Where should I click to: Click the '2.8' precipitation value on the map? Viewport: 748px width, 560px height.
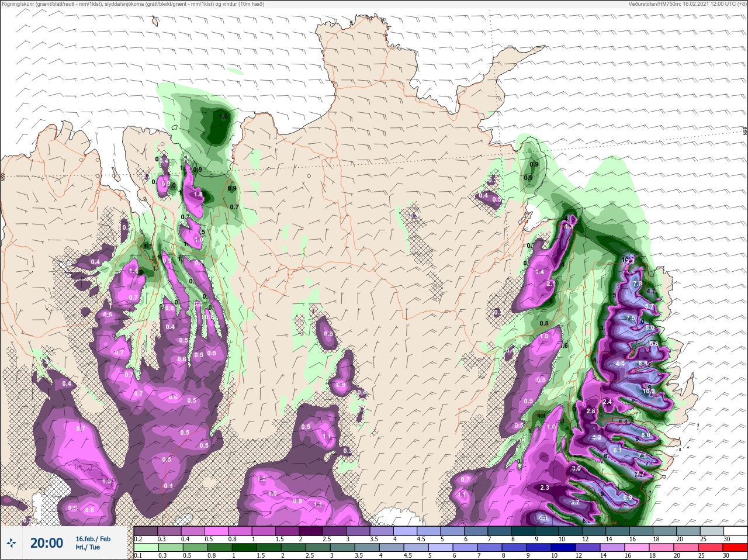[x=591, y=412]
